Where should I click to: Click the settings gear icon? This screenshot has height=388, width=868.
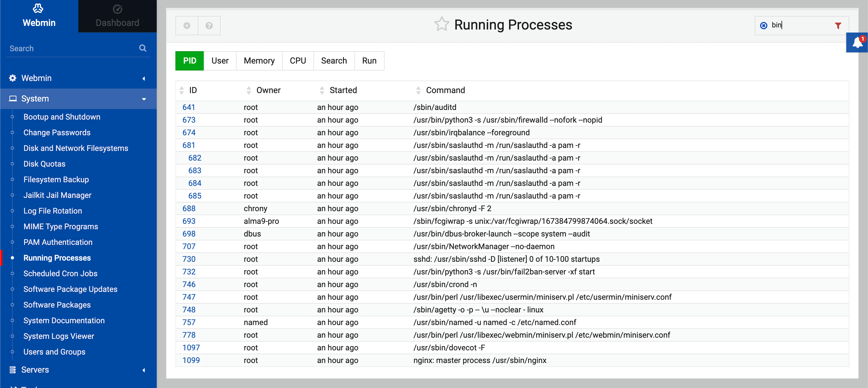(187, 25)
